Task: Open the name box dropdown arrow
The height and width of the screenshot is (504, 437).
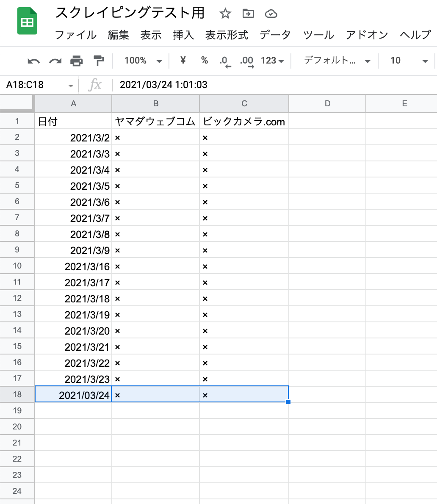Action: point(71,86)
